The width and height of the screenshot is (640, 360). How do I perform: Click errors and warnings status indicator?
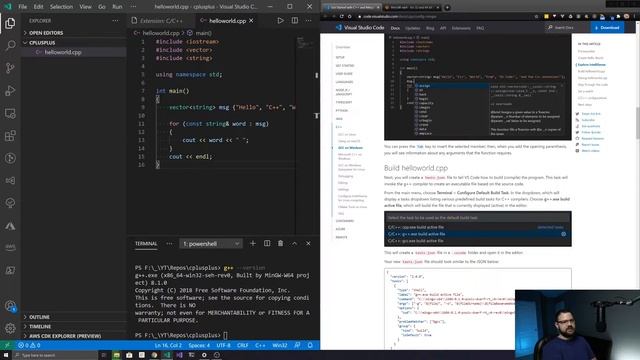click(x=29, y=345)
